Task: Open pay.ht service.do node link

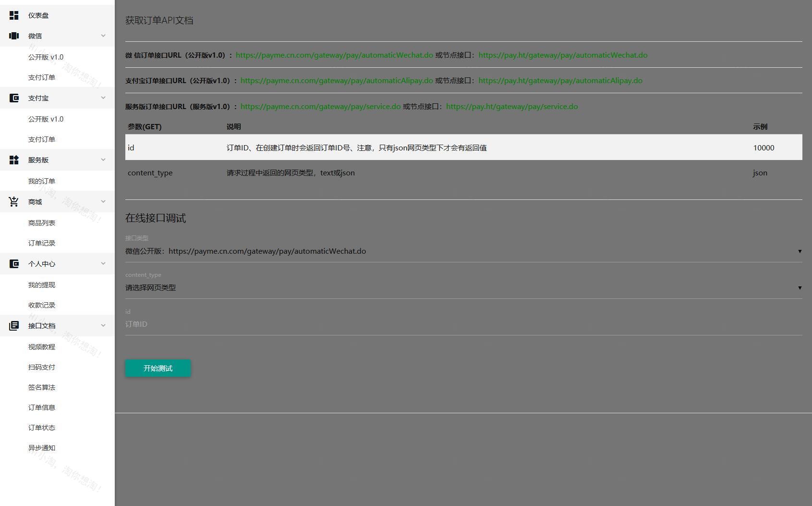Action: [512, 107]
